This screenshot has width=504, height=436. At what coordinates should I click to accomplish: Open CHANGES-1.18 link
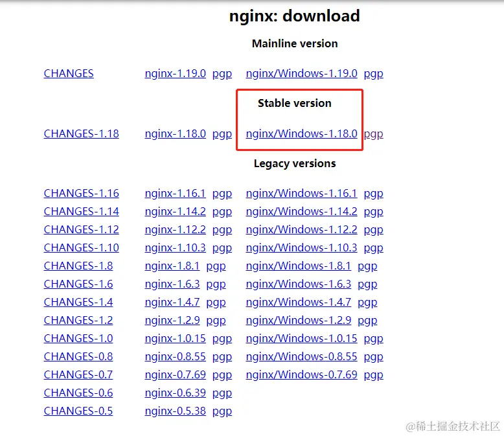tap(82, 133)
